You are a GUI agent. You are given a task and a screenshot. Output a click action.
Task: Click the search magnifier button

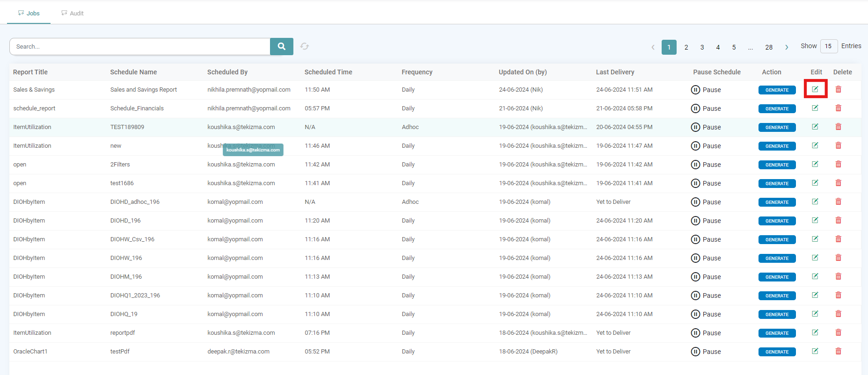pos(281,46)
